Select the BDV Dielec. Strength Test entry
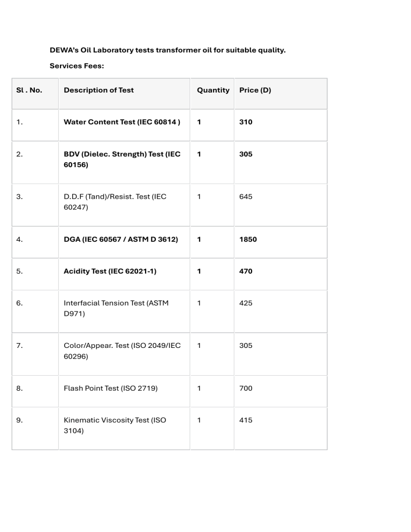The width and height of the screenshot is (411, 532). [x=122, y=159]
